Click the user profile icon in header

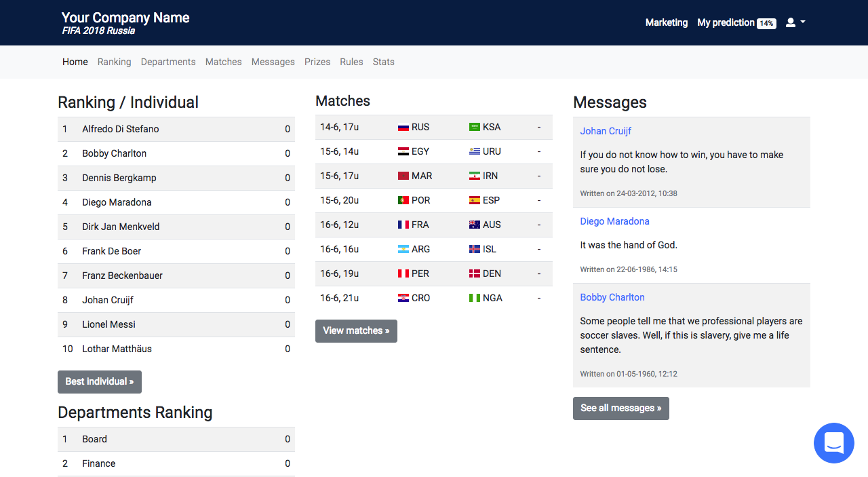(x=790, y=22)
